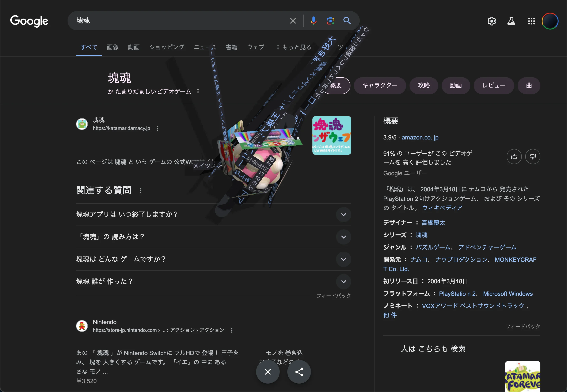This screenshot has width=567, height=392.
Task: Open the katamaridamacy.jp result title 塊魂
Action: pos(99,120)
